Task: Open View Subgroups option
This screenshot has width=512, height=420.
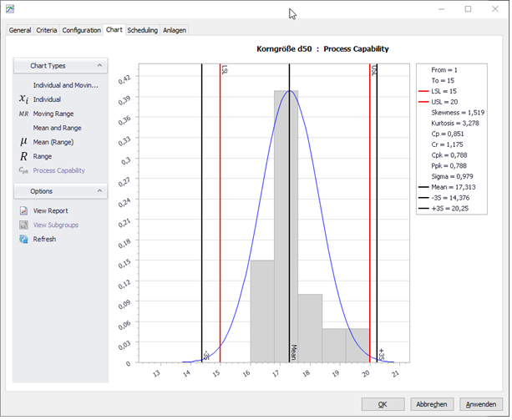Action: tap(56, 225)
